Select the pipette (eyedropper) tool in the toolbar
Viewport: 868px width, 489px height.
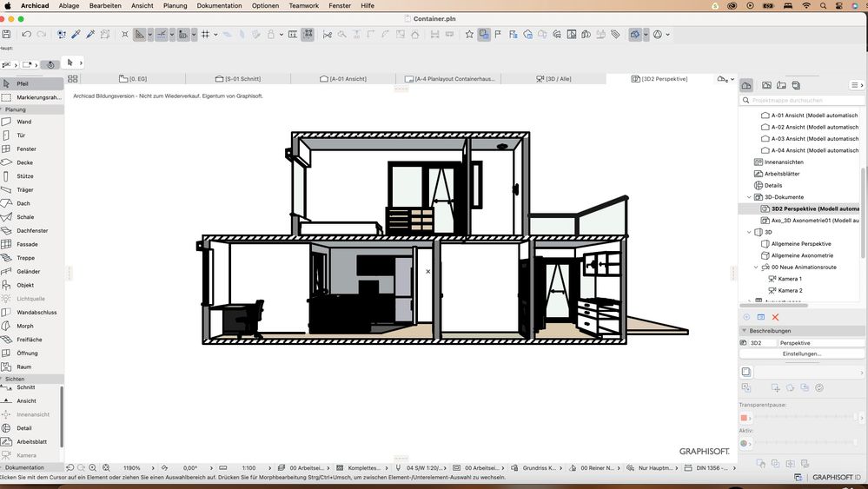[x=76, y=35]
